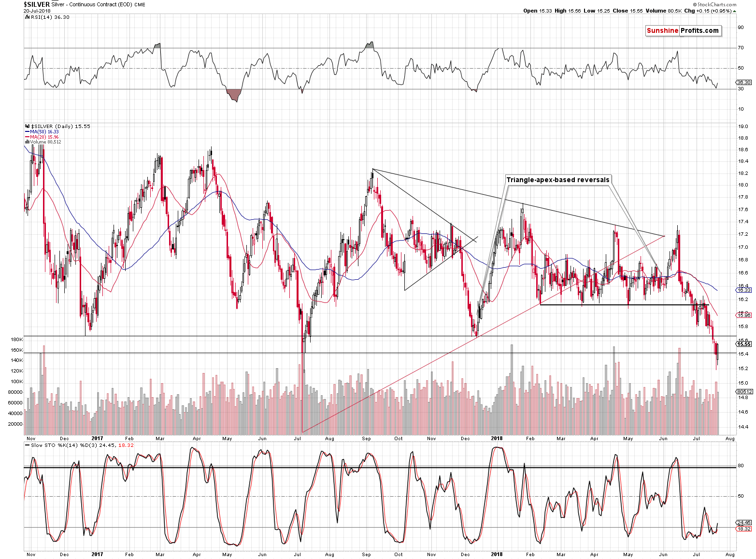Image resolution: width=756 pixels, height=559 pixels.
Task: Click the © StockCharts.com credit
Action: pos(715,4)
